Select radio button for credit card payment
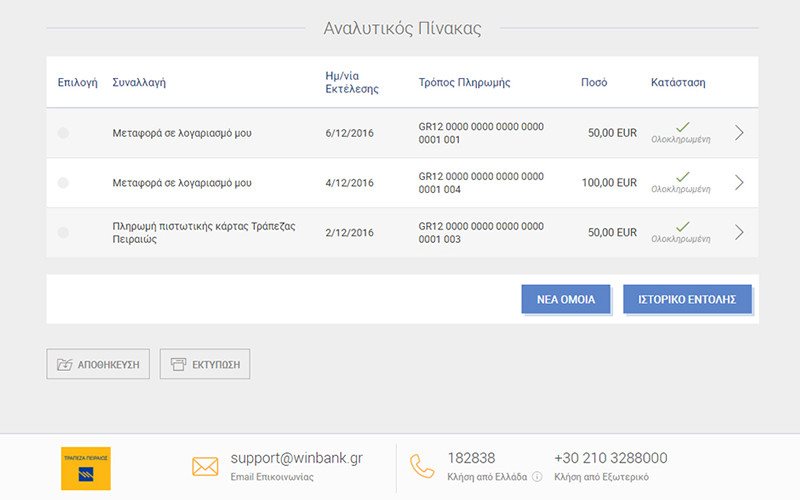 [x=64, y=233]
